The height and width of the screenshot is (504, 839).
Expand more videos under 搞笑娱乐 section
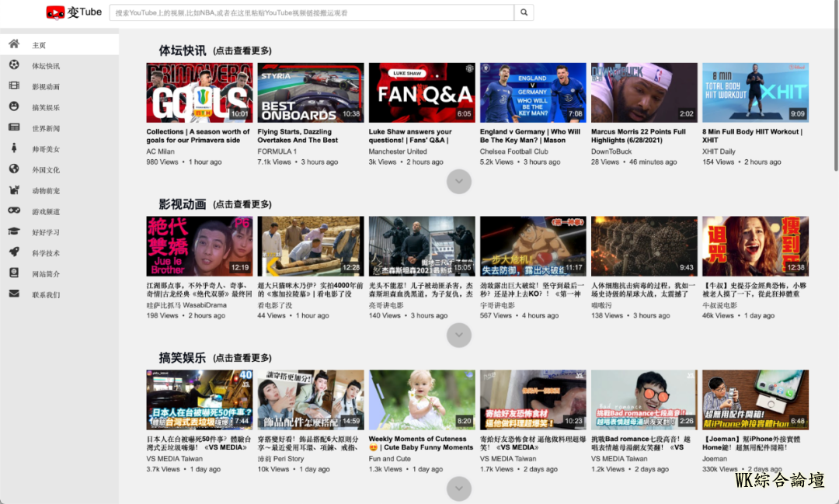459,488
